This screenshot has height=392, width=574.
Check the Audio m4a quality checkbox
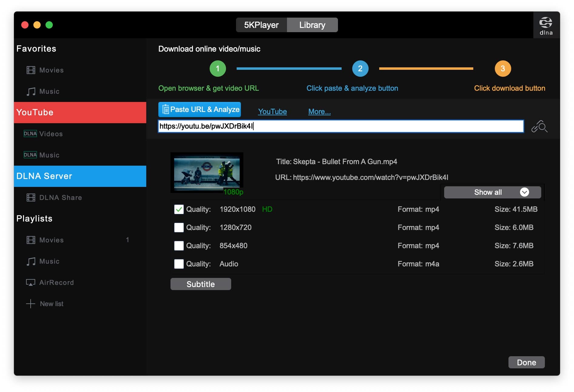tap(179, 264)
